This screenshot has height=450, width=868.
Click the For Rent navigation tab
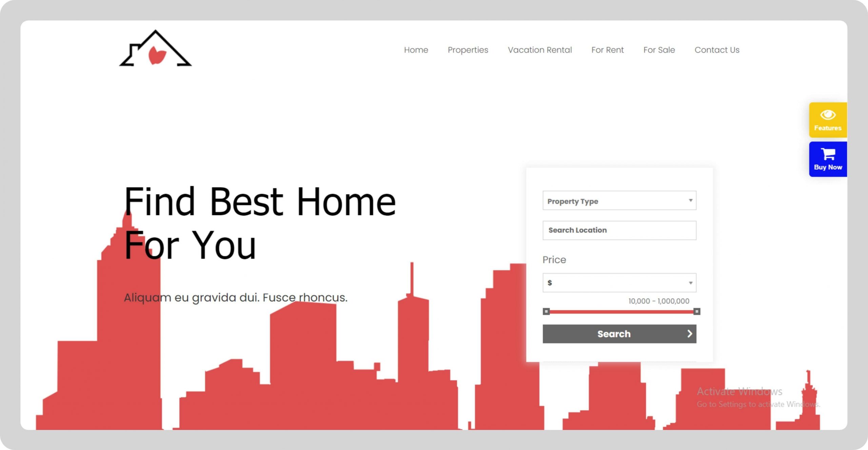click(x=608, y=50)
